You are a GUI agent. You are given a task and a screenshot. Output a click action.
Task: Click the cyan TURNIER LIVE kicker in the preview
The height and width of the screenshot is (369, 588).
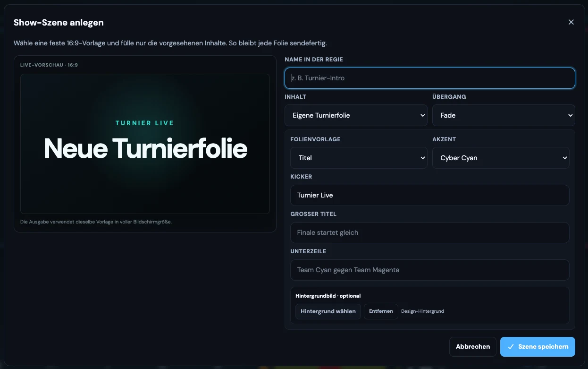[x=145, y=123]
